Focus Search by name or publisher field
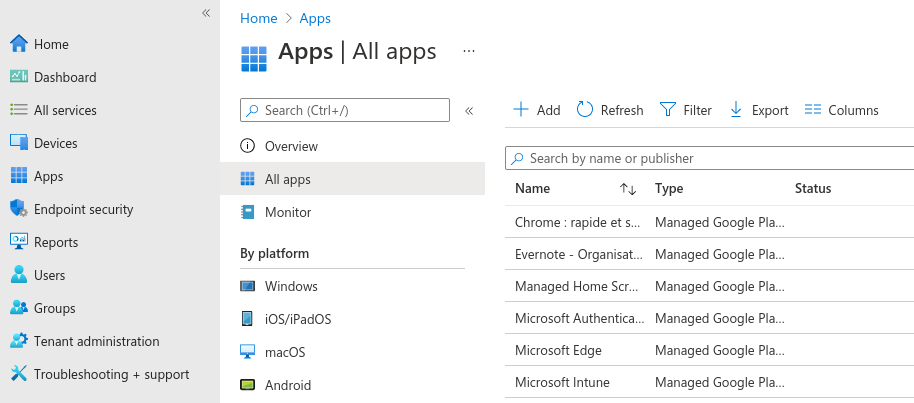 (x=709, y=158)
